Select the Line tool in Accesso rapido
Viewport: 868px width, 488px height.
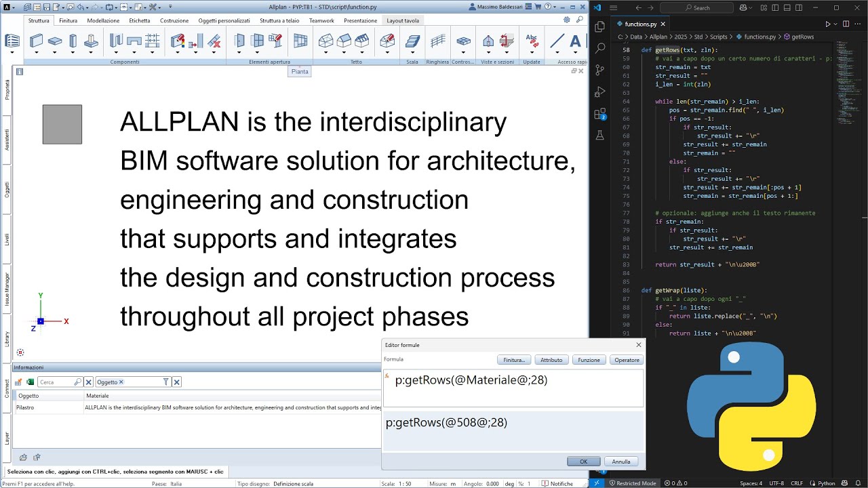[557, 41]
